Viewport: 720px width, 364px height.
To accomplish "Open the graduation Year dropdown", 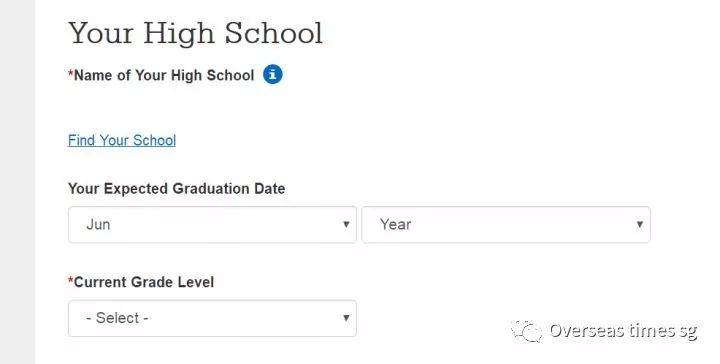I will tap(506, 224).
